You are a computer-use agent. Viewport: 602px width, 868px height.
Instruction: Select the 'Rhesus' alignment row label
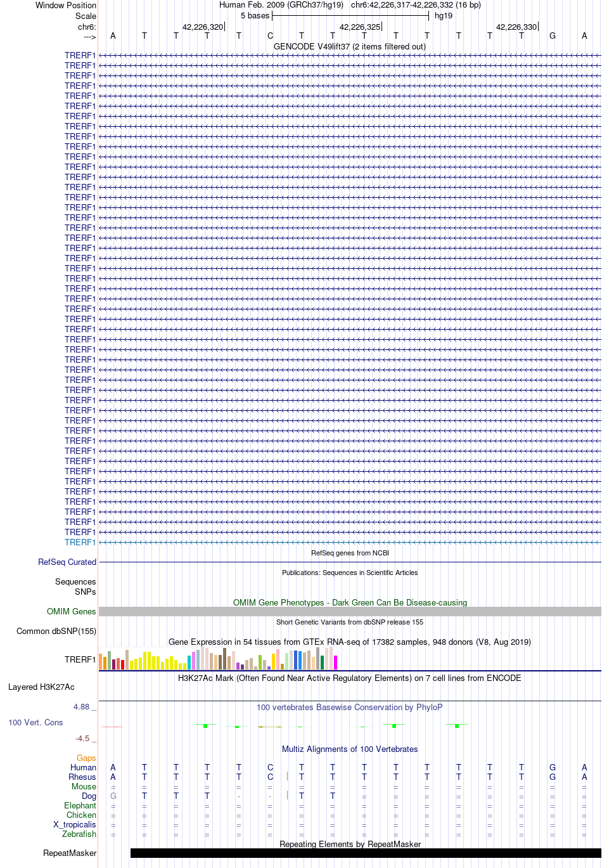pos(82,777)
